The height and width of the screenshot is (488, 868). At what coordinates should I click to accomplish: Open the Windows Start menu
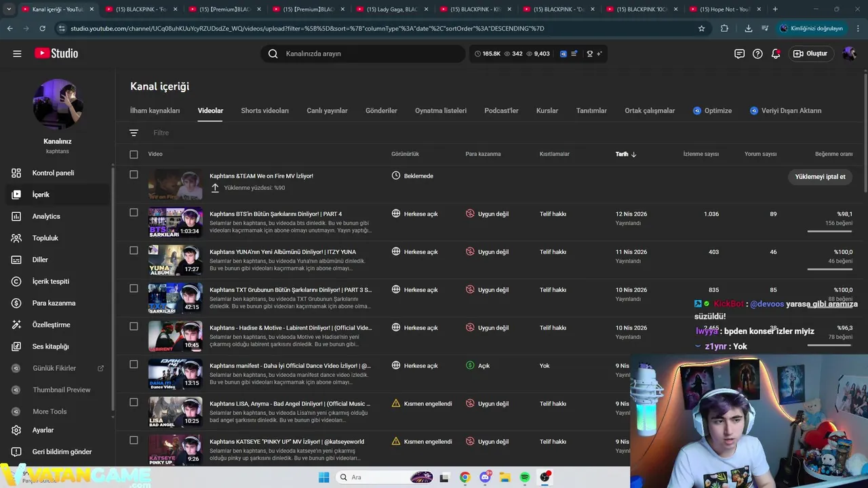click(323, 477)
